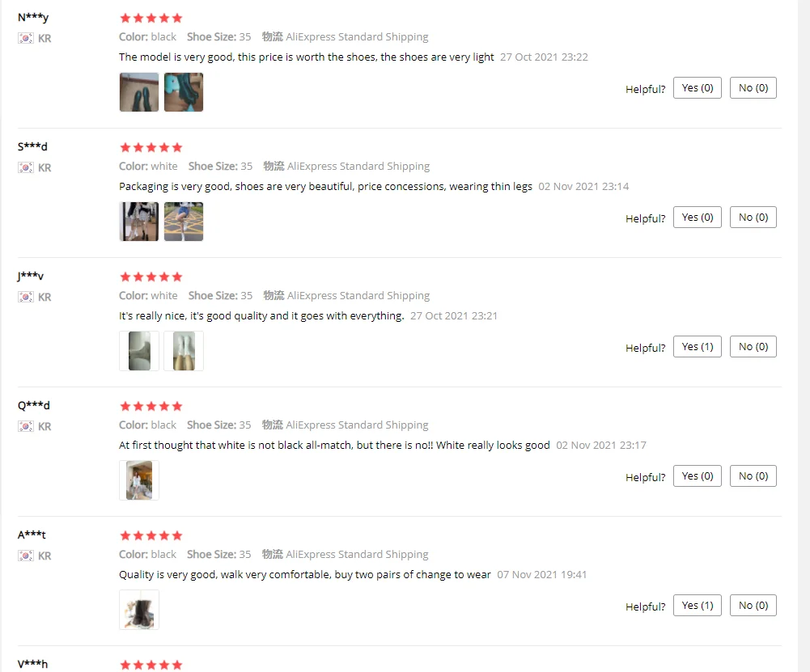Open second photo in N***y's review
The height and width of the screenshot is (672, 810).
(x=184, y=92)
